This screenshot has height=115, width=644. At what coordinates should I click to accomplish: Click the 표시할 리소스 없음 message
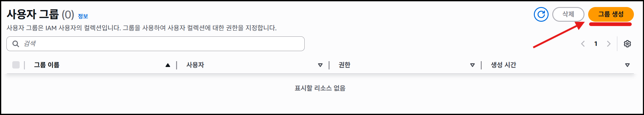[x=320, y=88]
